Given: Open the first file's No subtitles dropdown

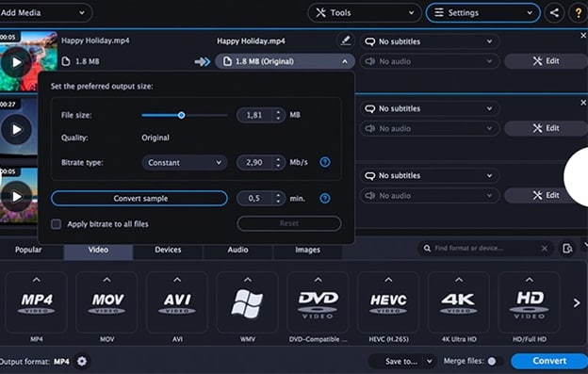Looking at the screenshot, I should pos(430,41).
